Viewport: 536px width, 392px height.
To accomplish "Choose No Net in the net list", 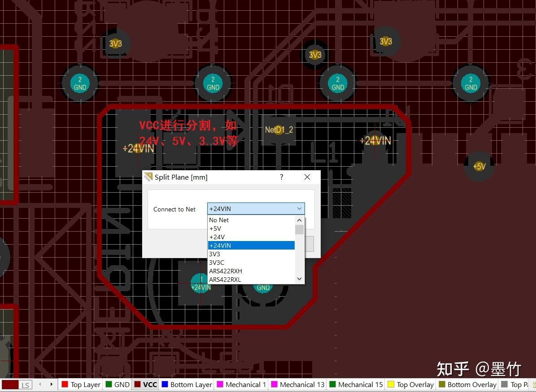I will click(219, 220).
